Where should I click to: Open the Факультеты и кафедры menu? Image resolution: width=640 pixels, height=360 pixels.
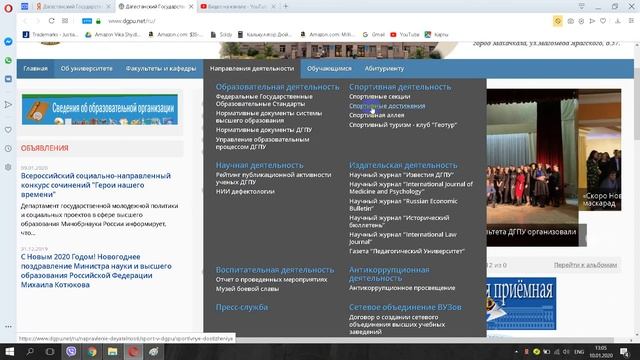[x=161, y=69]
